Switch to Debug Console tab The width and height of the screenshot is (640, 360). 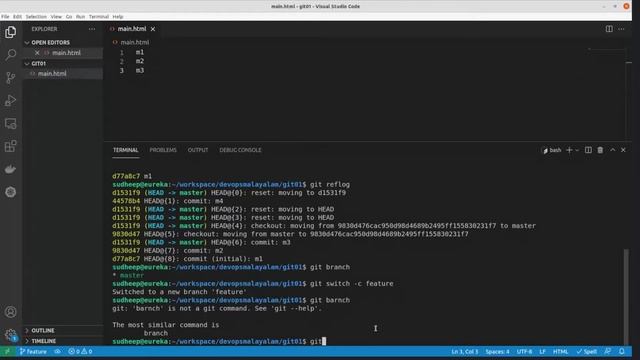(x=240, y=150)
